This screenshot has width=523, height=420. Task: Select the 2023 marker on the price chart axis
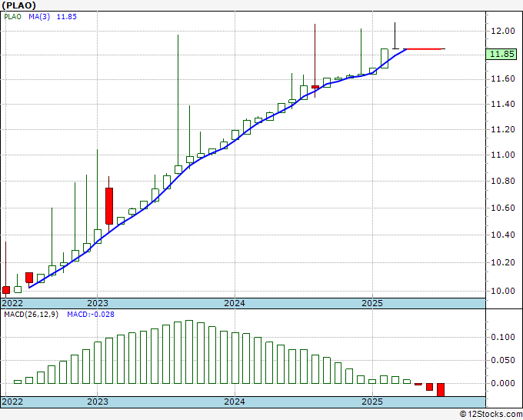98,303
